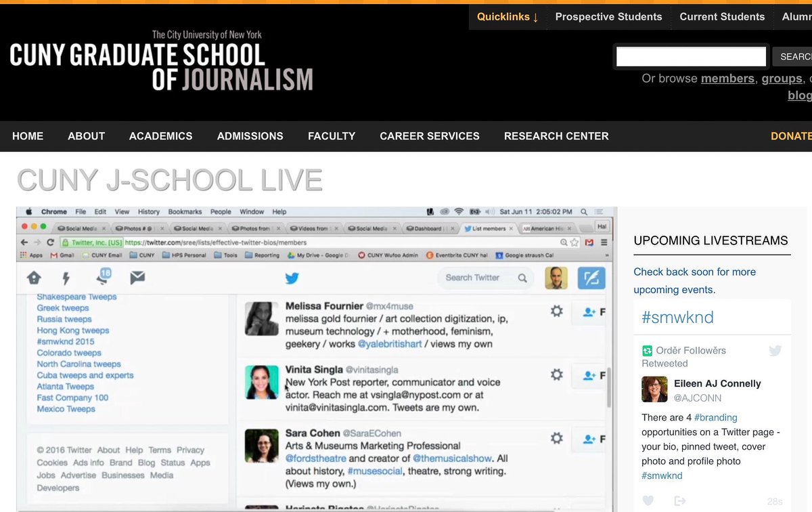
Task: Switch to the Dashboard browser tab
Action: [430, 228]
